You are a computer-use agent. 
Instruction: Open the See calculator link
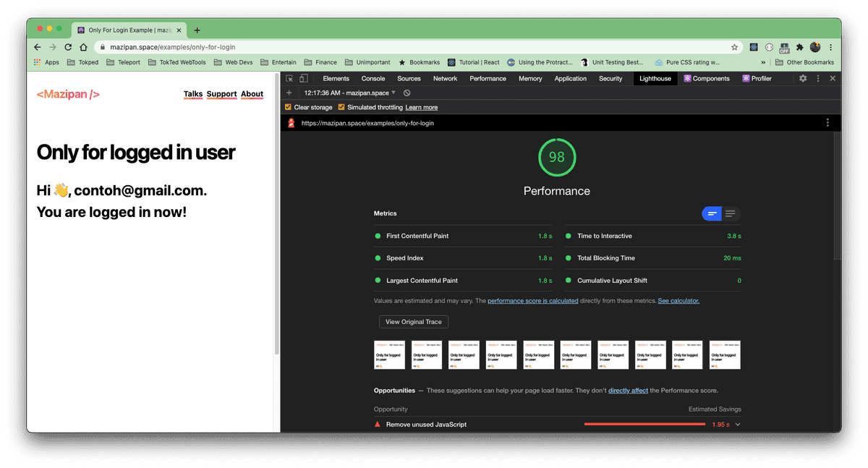pos(678,300)
